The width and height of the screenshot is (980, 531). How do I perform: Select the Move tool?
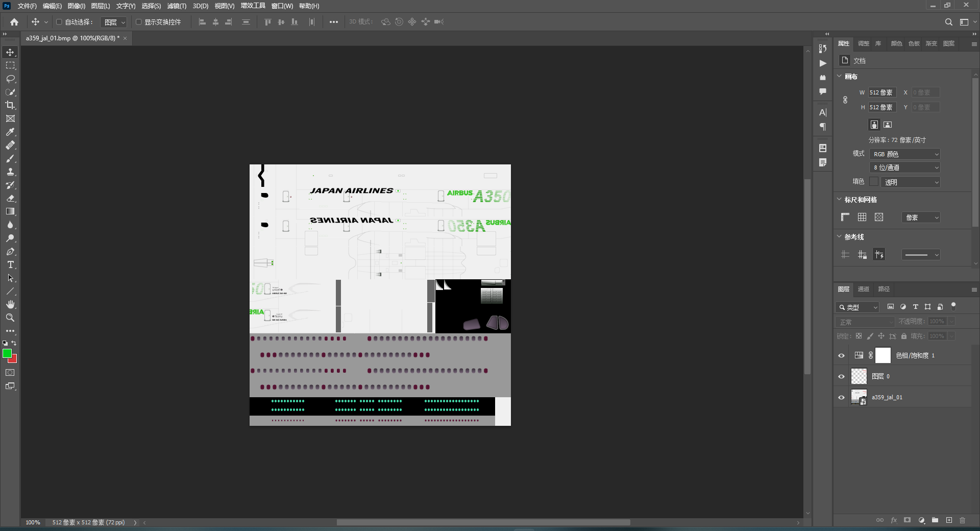[10, 52]
